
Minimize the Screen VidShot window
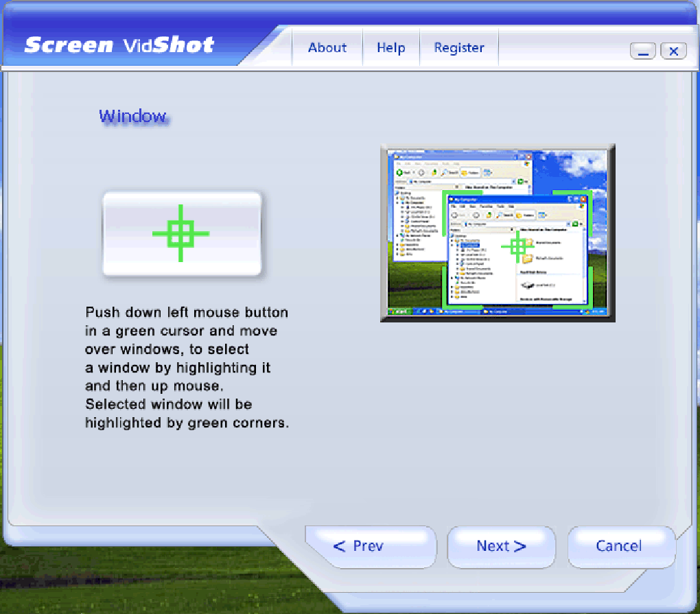click(643, 51)
